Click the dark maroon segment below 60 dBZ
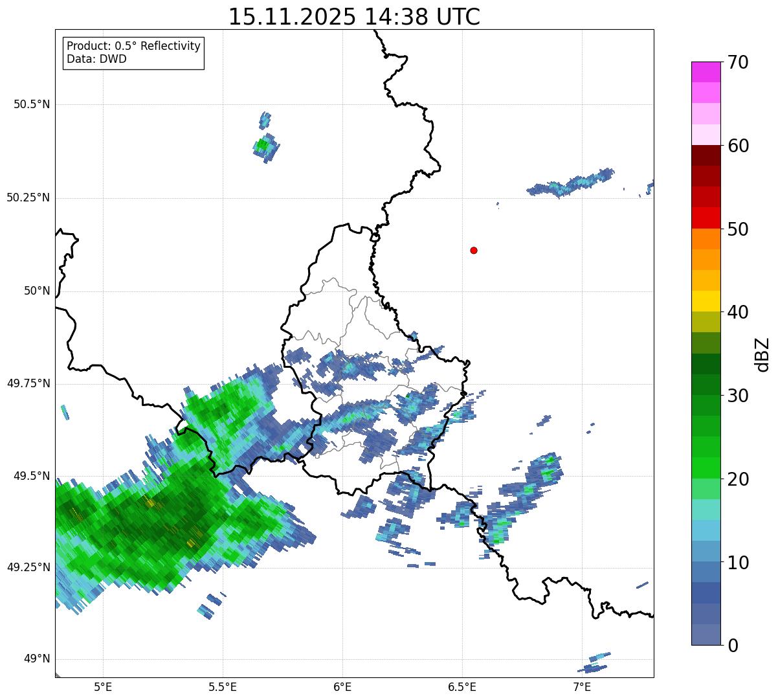This screenshot has width=778, height=700. pos(706,155)
